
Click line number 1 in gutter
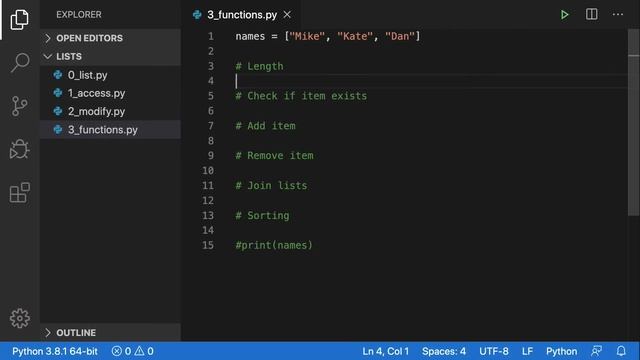(211, 36)
